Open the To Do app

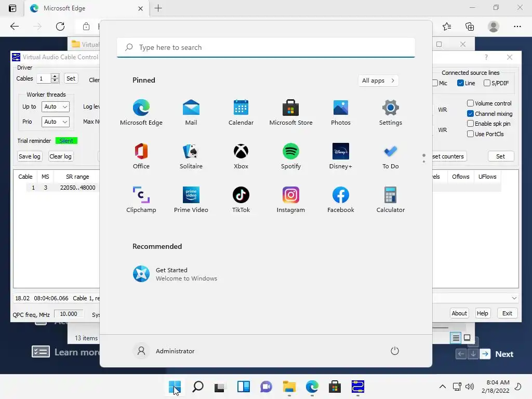(x=391, y=156)
